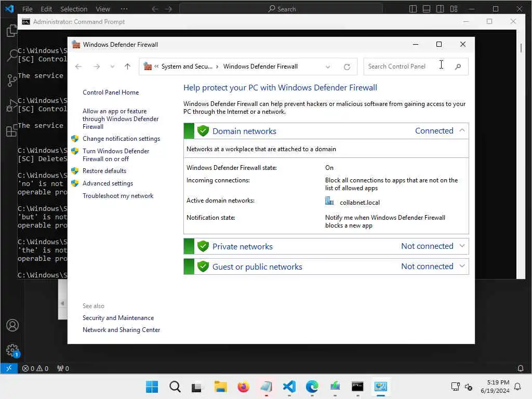Click Restore defaults link
The width and height of the screenshot is (532, 399).
coord(104,170)
